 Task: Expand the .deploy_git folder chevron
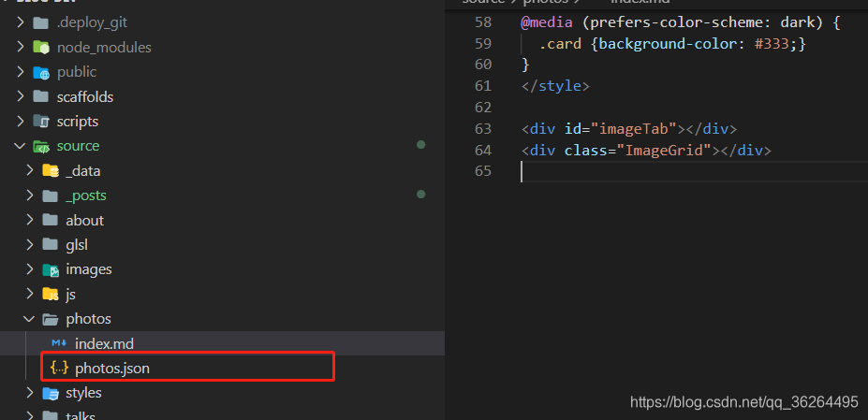(x=21, y=22)
